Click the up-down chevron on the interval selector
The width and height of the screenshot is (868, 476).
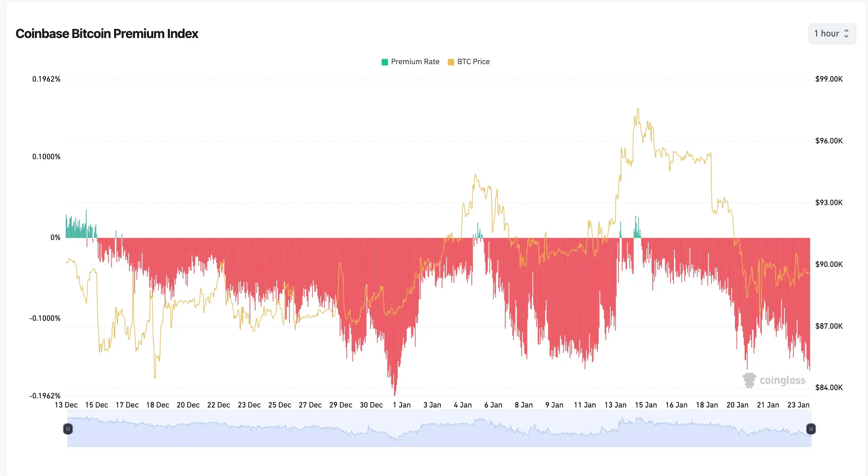pos(847,33)
